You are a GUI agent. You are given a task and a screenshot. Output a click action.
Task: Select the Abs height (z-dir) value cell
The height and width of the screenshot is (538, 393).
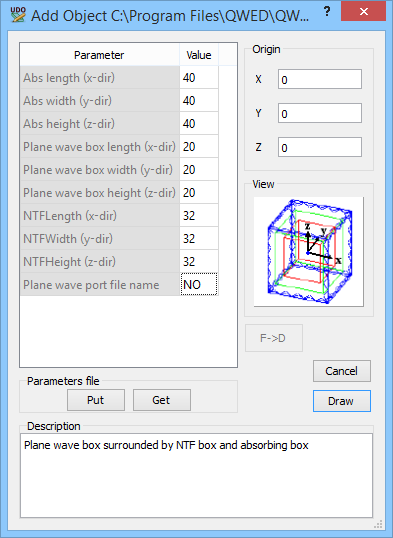199,124
